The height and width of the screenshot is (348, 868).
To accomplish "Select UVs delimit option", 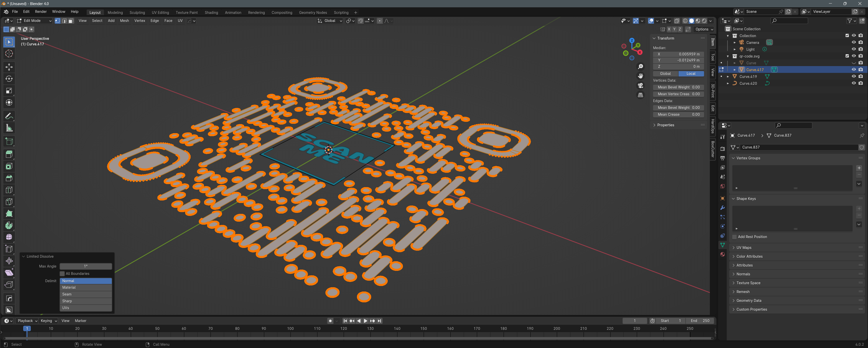I will (86, 308).
